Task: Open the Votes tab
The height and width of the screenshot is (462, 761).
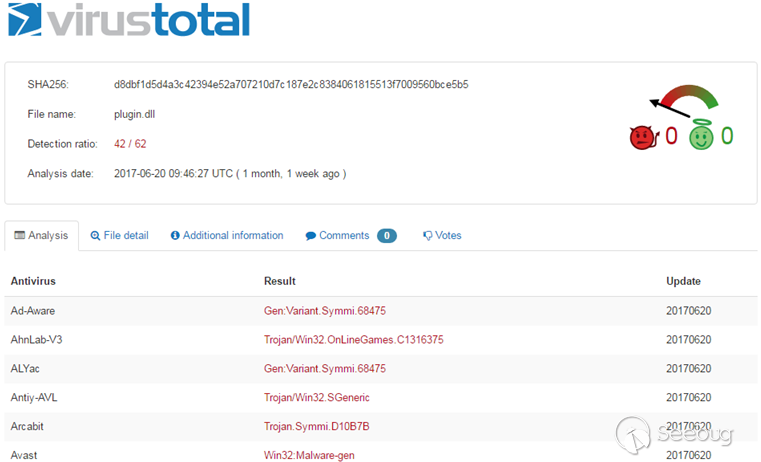Action: [442, 235]
